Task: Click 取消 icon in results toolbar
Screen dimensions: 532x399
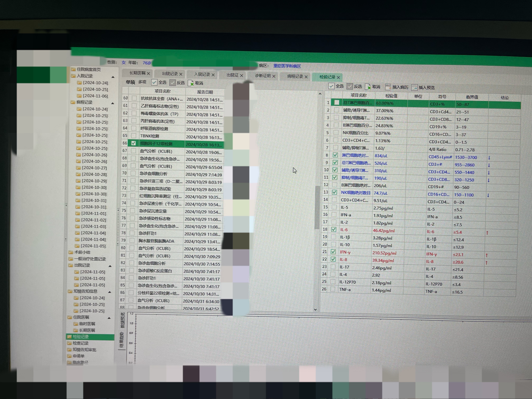Action: coord(368,87)
